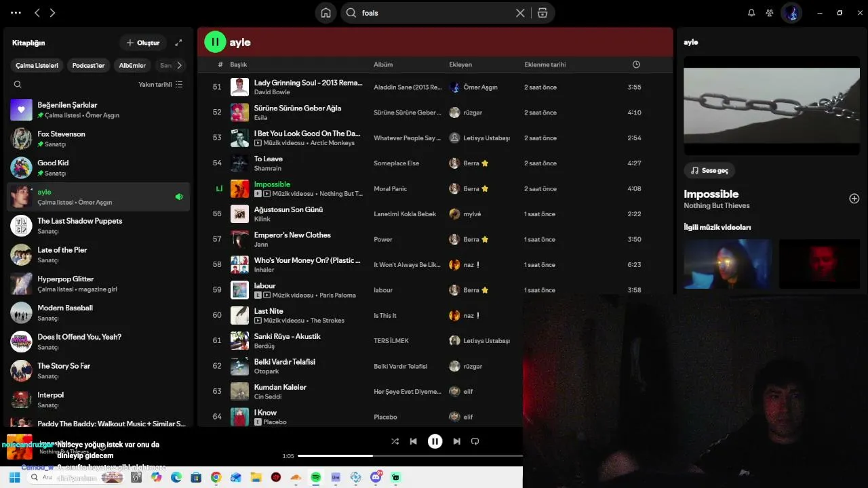Open the three-dots app menu
Image resolution: width=868 pixels, height=488 pixels.
click(x=16, y=13)
